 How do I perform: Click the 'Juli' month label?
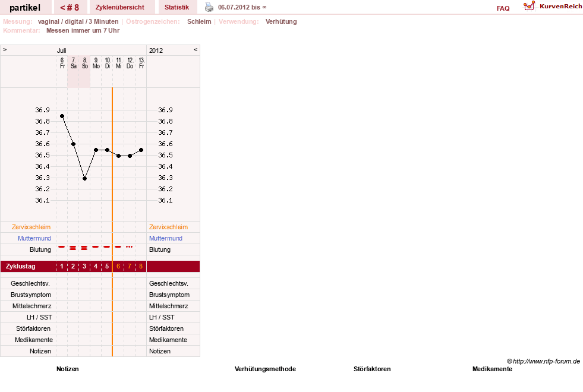coord(62,50)
